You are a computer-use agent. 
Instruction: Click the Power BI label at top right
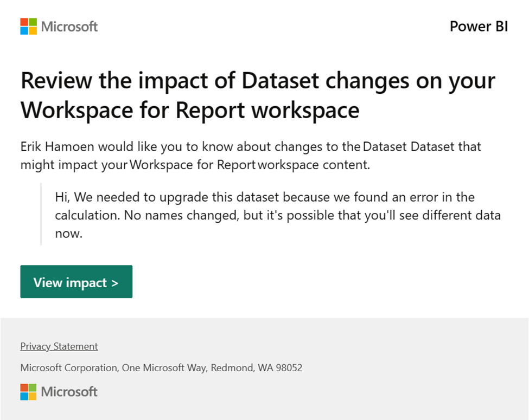479,26
